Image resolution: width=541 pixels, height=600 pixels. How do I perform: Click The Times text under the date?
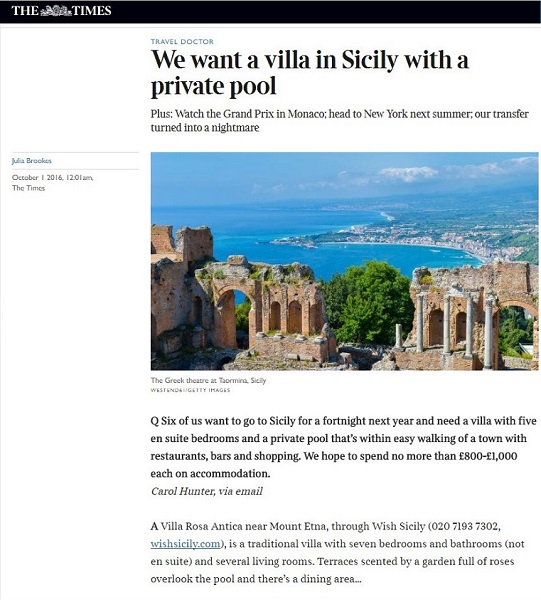click(x=28, y=188)
